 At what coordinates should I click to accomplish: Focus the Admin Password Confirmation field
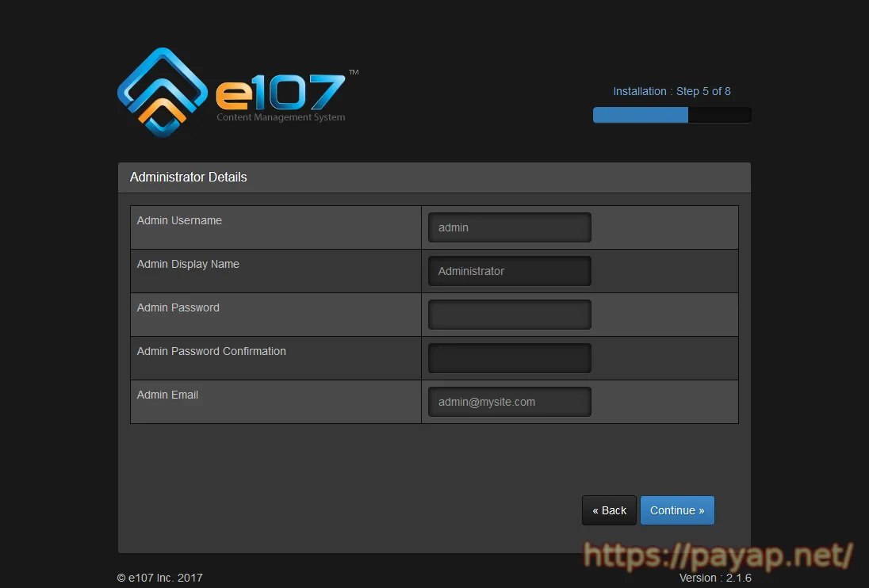point(509,358)
